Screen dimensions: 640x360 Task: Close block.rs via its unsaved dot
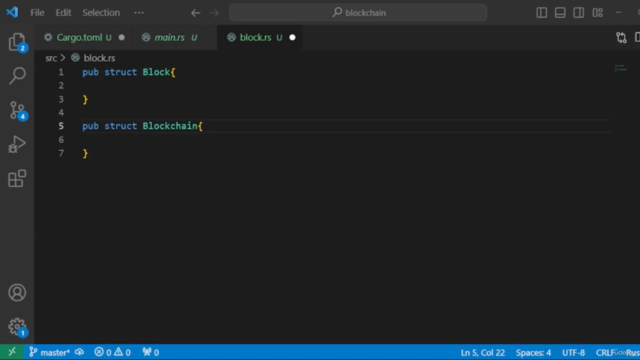point(292,38)
